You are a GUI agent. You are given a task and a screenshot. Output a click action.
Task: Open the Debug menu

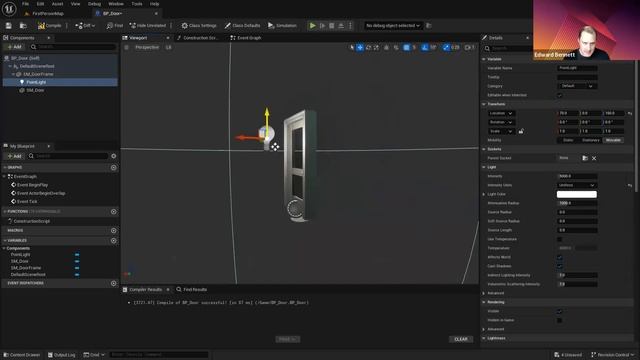click(x=94, y=4)
